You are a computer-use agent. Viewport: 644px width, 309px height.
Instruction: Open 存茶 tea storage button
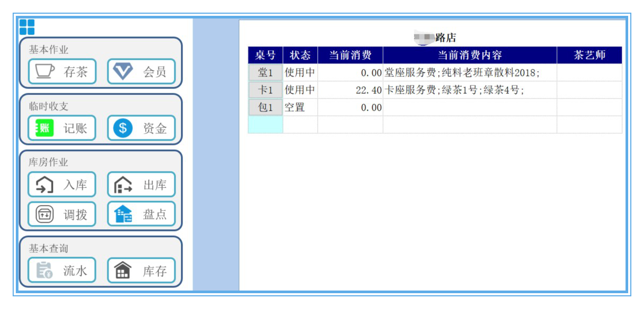point(62,71)
